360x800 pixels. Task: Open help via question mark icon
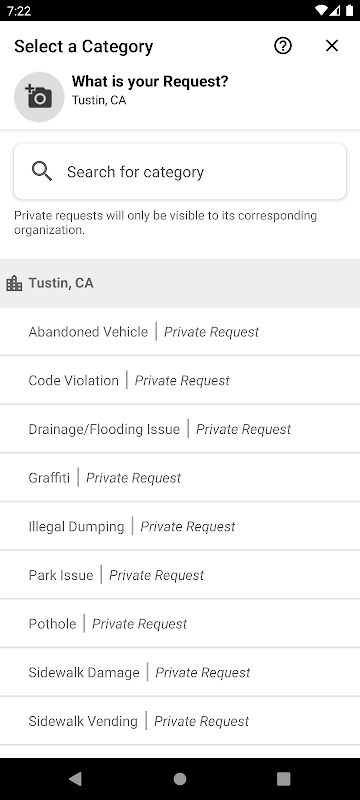tap(283, 46)
